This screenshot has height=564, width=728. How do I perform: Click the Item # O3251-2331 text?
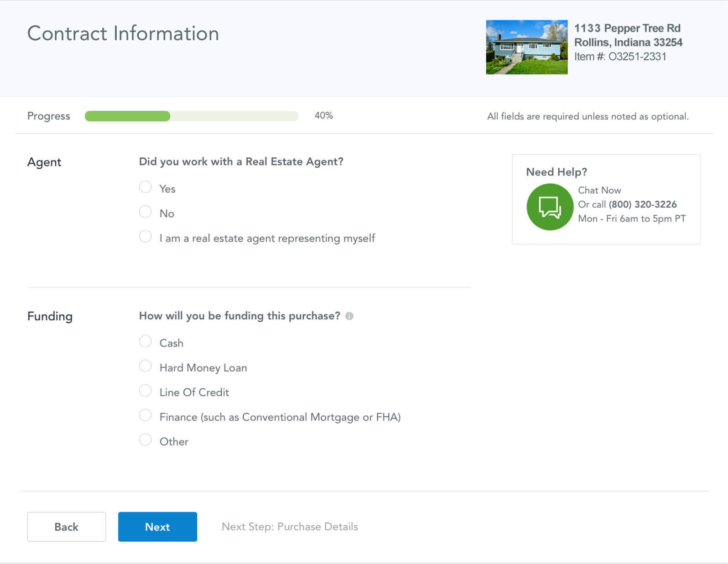point(620,57)
